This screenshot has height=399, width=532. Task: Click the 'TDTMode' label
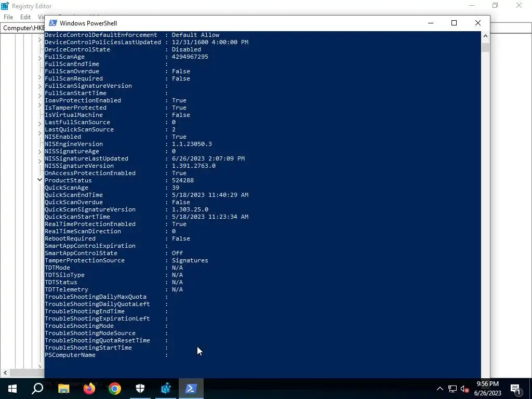pos(57,268)
